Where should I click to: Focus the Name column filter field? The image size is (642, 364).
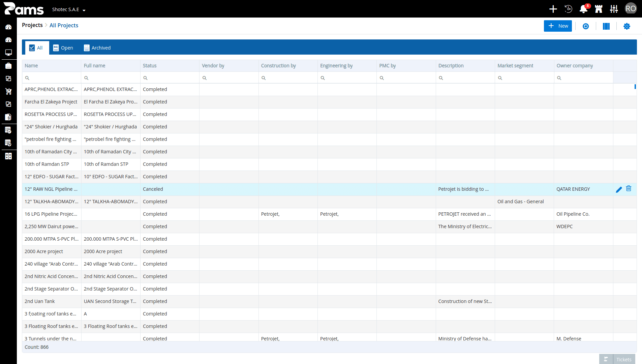point(52,78)
